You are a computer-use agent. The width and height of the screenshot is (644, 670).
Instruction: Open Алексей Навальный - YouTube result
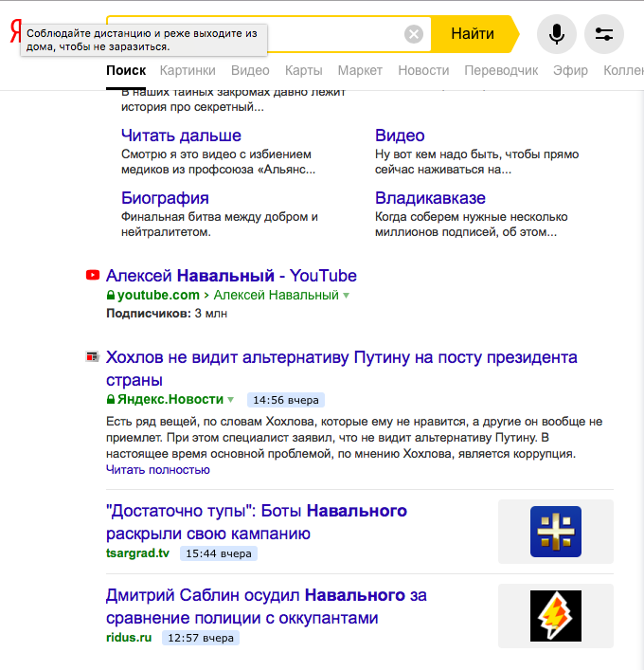(231, 276)
